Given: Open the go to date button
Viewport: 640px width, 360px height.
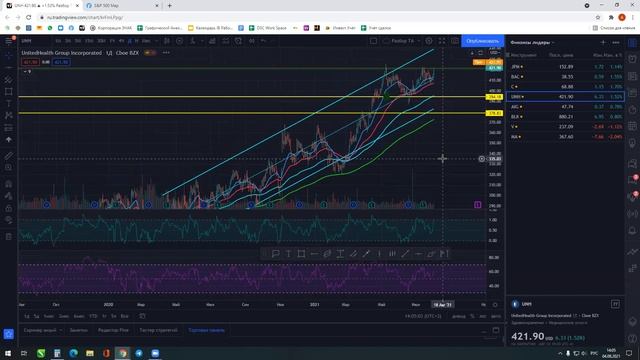Looking at the screenshot, I should click(x=142, y=316).
